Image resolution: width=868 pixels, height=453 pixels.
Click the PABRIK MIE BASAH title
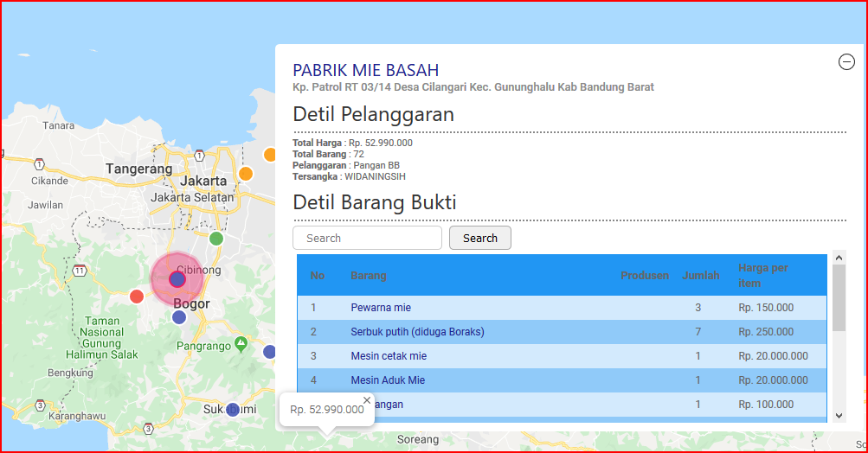coord(366,70)
